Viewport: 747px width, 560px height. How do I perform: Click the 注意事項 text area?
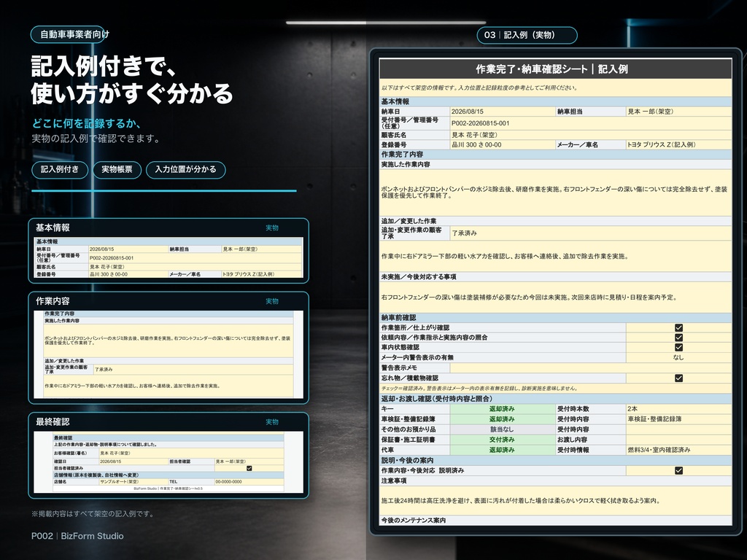coord(555,501)
